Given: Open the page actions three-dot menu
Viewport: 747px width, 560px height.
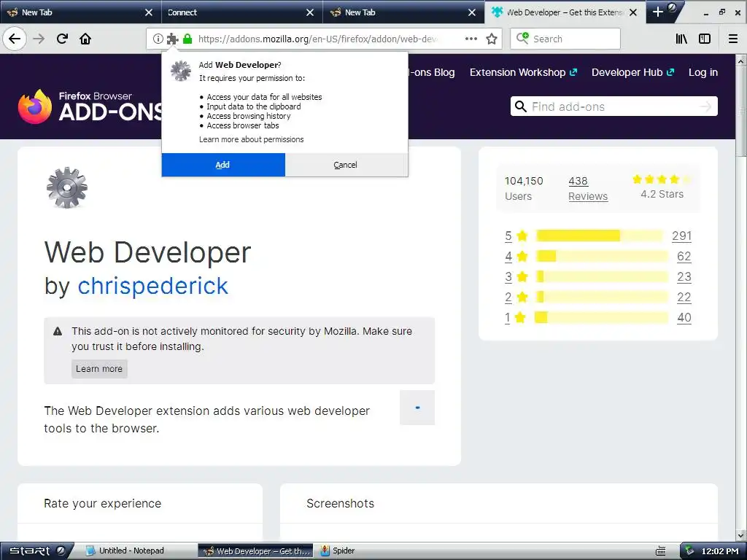Looking at the screenshot, I should point(471,39).
